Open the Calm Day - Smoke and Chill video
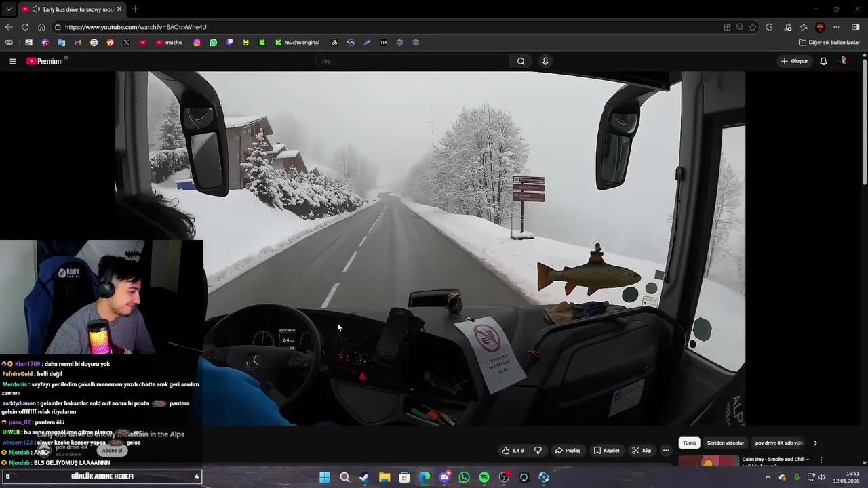 pos(776,460)
